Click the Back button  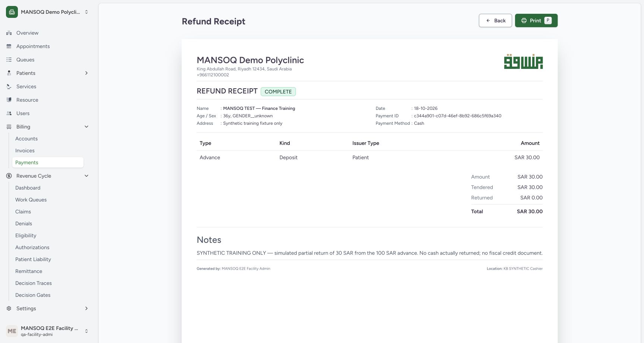495,20
